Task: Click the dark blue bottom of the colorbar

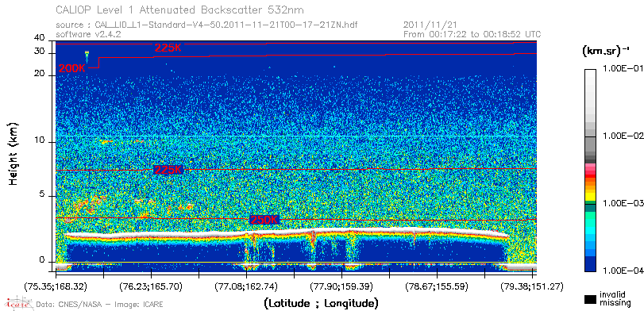Action: (x=590, y=265)
